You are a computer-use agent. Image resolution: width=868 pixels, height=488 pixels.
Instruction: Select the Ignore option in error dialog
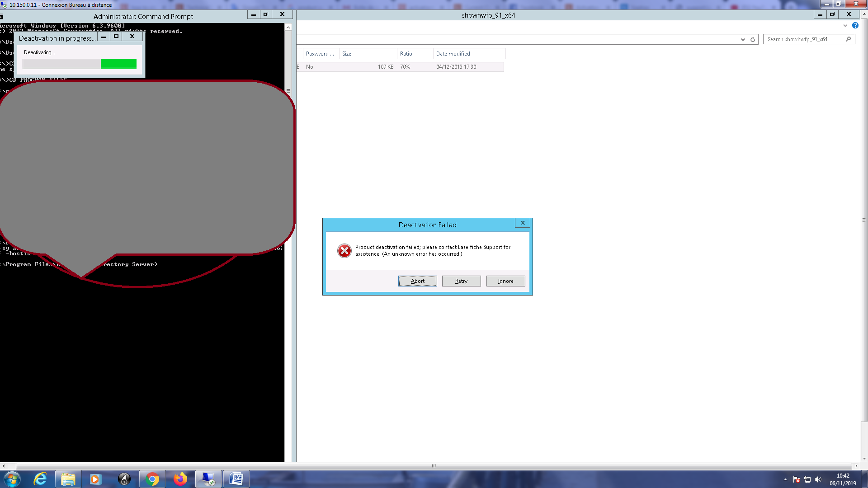(505, 281)
